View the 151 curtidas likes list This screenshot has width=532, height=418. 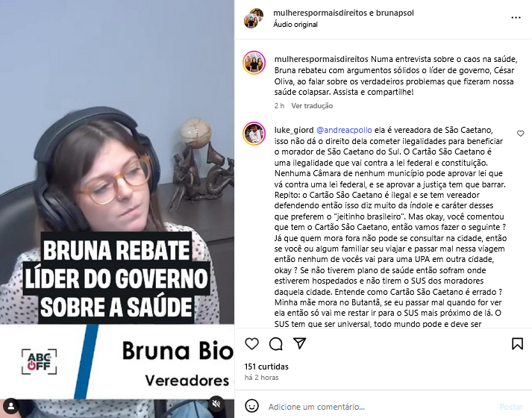click(266, 366)
